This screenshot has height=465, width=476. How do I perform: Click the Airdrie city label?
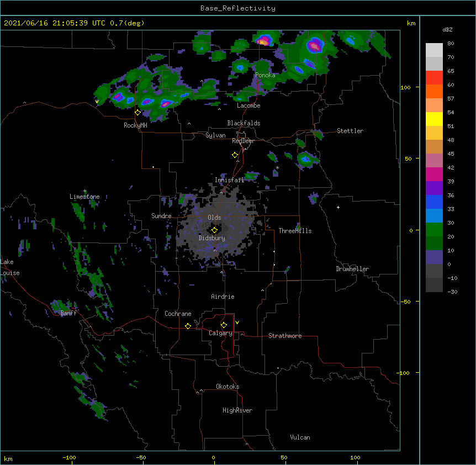[223, 297]
